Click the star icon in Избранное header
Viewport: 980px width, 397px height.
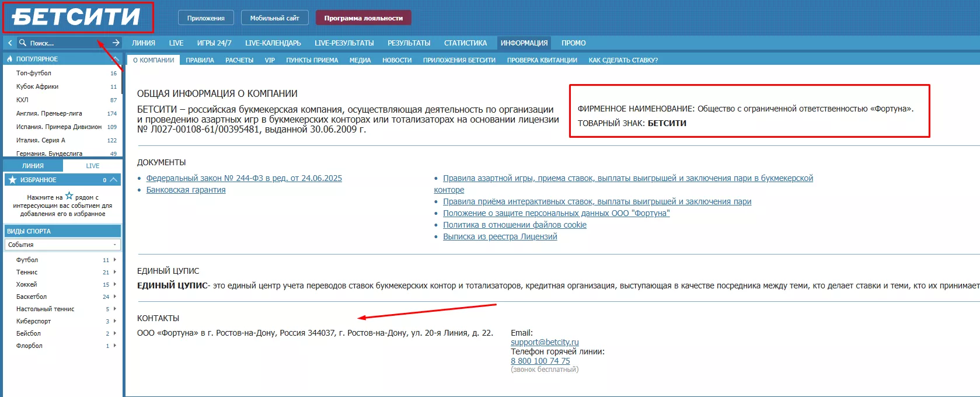click(x=12, y=180)
